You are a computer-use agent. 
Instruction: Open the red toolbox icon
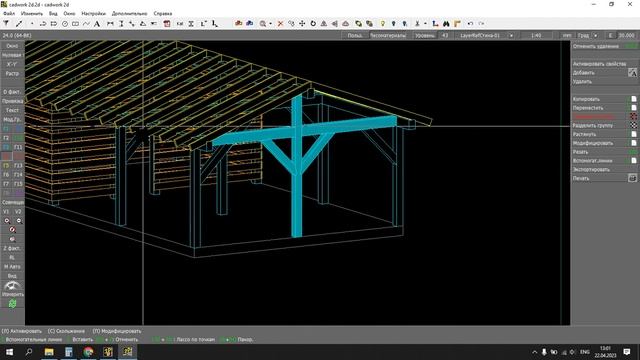[238, 24]
